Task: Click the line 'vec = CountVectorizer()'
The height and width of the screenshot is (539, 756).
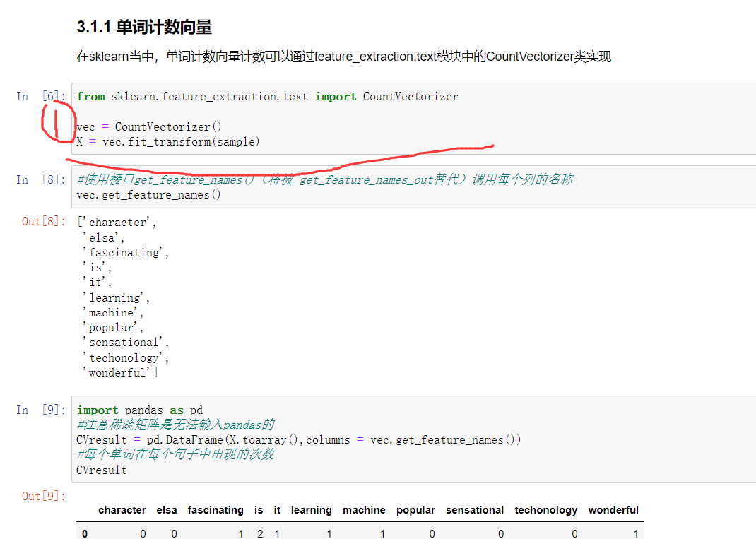Action: (148, 126)
